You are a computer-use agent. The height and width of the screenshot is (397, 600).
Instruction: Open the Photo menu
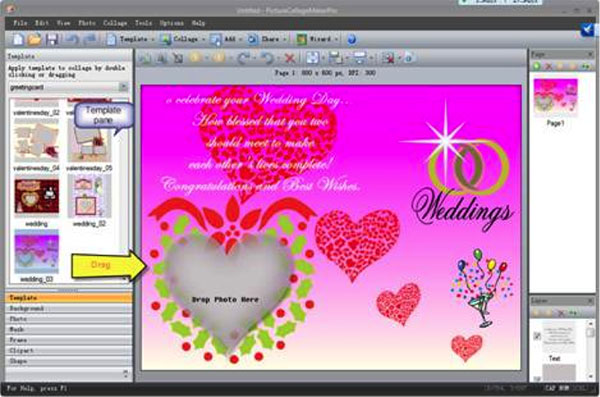(x=87, y=23)
